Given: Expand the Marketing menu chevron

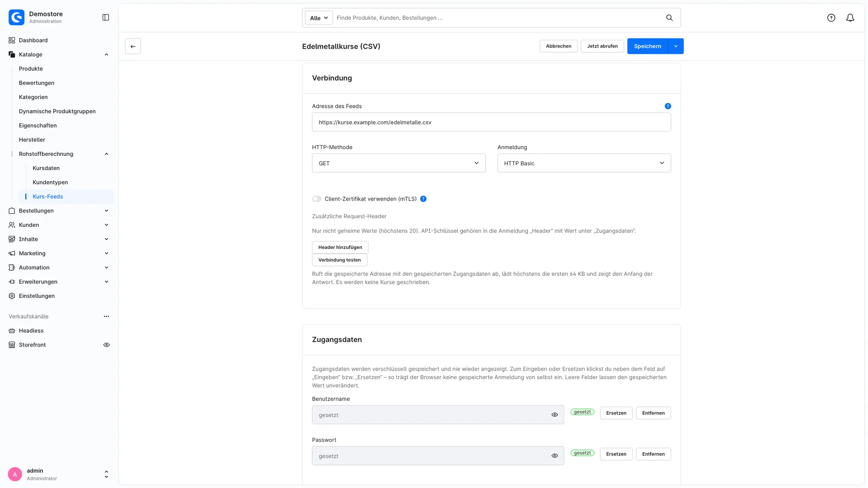Looking at the screenshot, I should tap(106, 253).
